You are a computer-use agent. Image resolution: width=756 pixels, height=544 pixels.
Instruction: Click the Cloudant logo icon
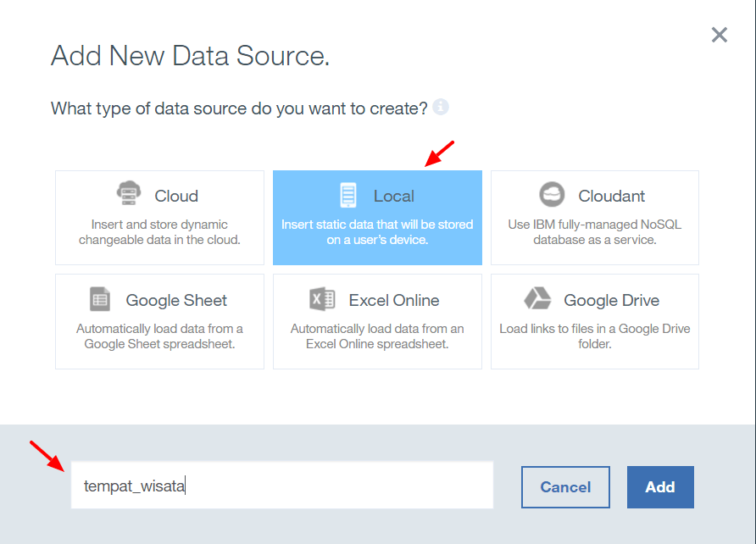click(552, 195)
